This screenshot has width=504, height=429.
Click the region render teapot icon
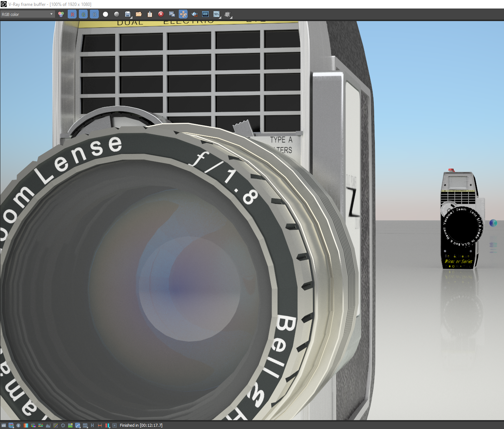194,14
